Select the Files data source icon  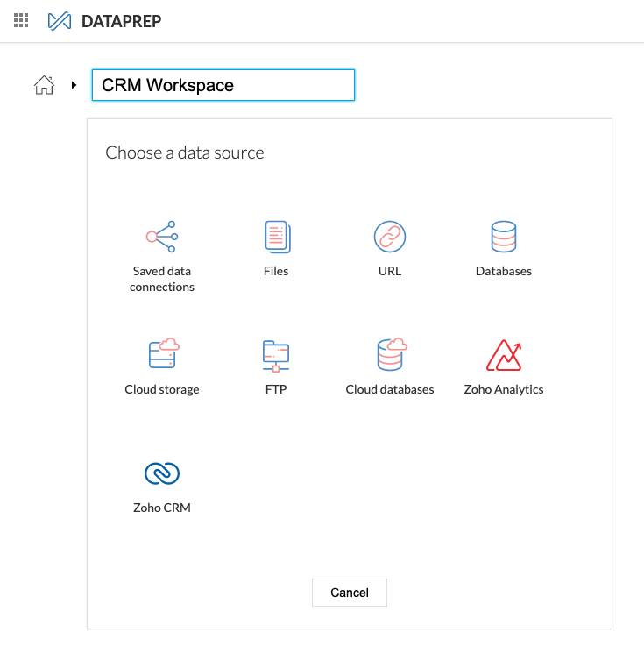point(278,237)
